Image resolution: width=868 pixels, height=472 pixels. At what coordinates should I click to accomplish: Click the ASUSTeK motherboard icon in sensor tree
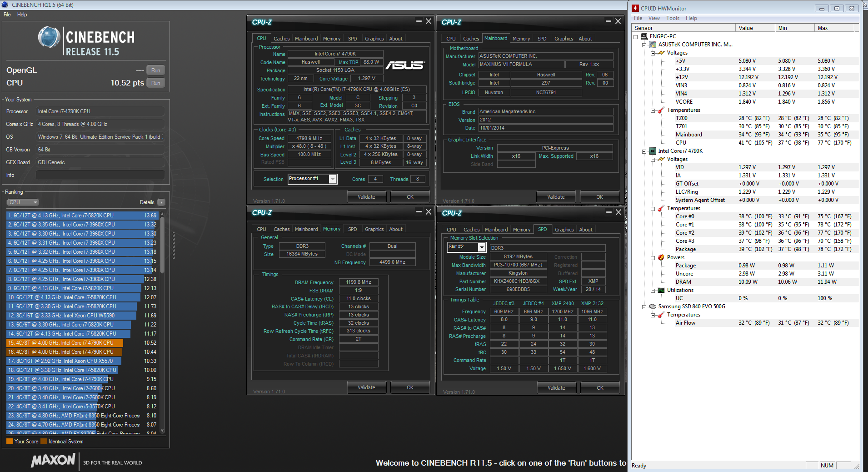(653, 45)
